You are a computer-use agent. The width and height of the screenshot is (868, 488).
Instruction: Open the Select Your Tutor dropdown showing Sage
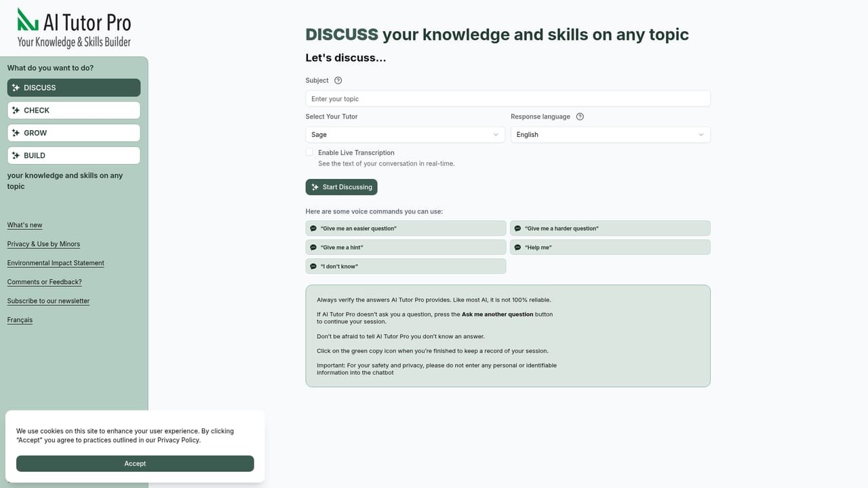(406, 135)
